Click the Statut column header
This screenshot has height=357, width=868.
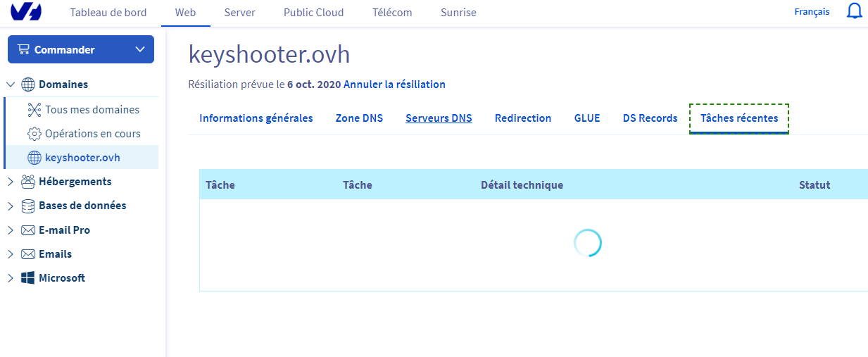(x=814, y=185)
